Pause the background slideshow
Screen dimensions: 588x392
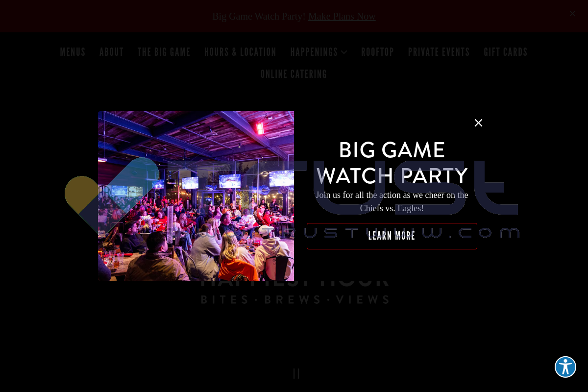[296, 373]
